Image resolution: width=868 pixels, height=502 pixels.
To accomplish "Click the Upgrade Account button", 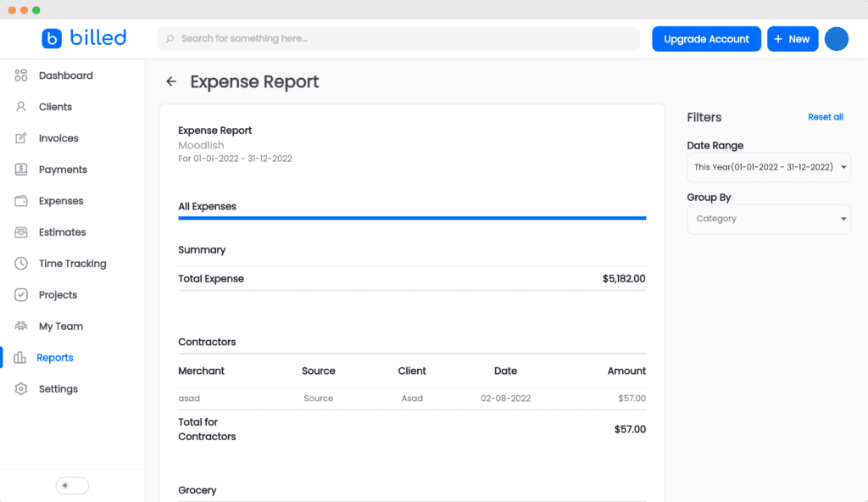I will (x=706, y=38).
